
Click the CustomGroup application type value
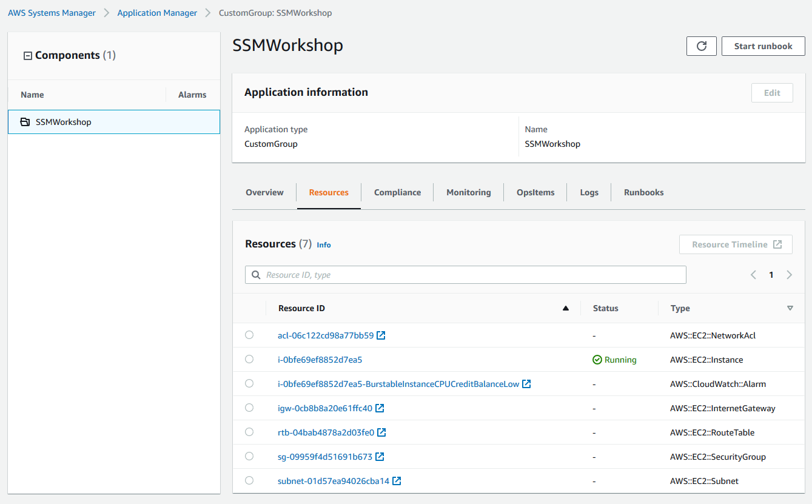[271, 144]
